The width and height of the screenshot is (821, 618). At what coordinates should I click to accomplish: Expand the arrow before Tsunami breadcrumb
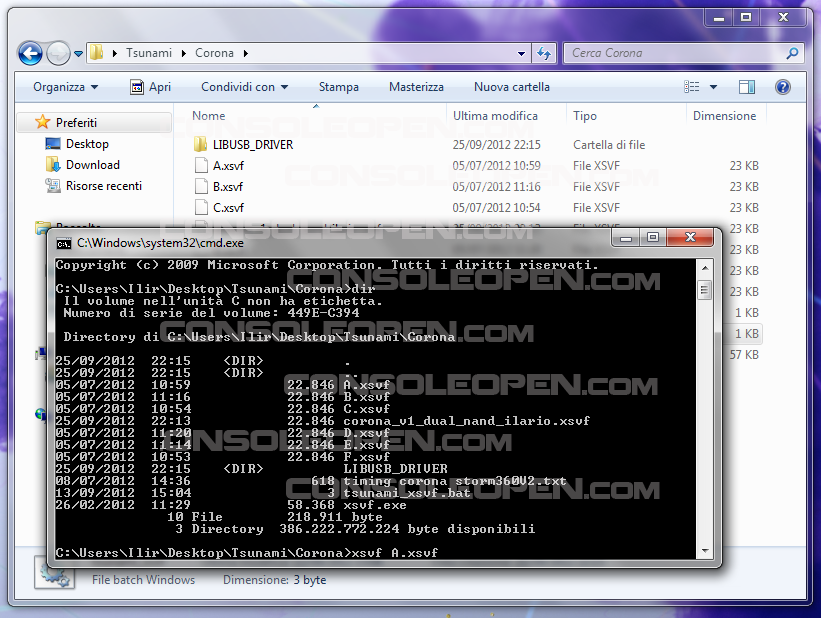click(115, 53)
